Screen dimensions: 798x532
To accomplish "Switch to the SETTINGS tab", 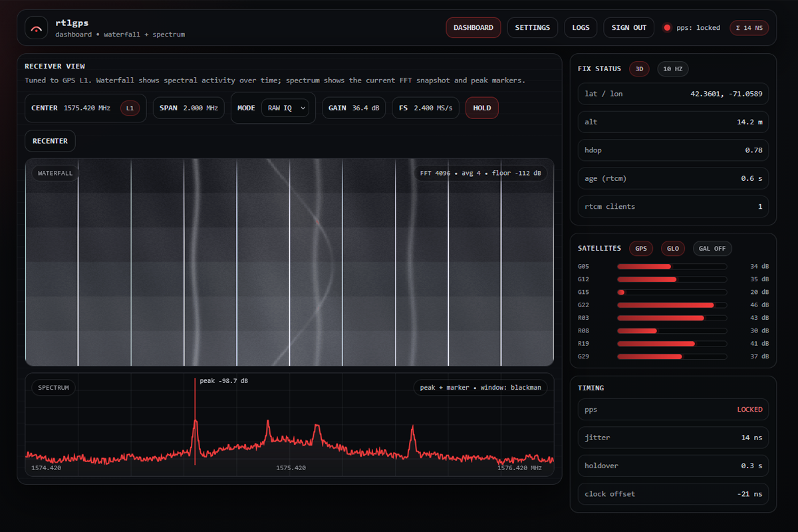I will pyautogui.click(x=532, y=27).
